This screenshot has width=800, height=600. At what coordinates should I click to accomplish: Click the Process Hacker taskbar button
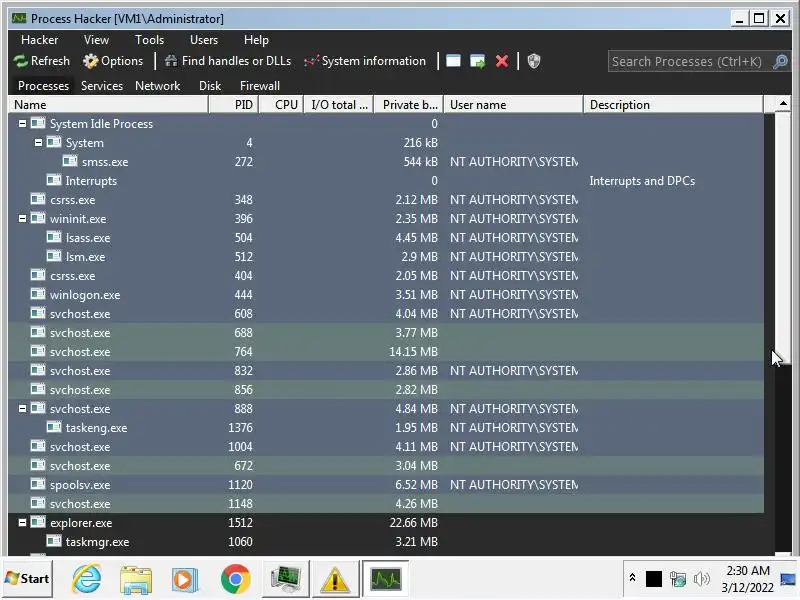coord(386,579)
